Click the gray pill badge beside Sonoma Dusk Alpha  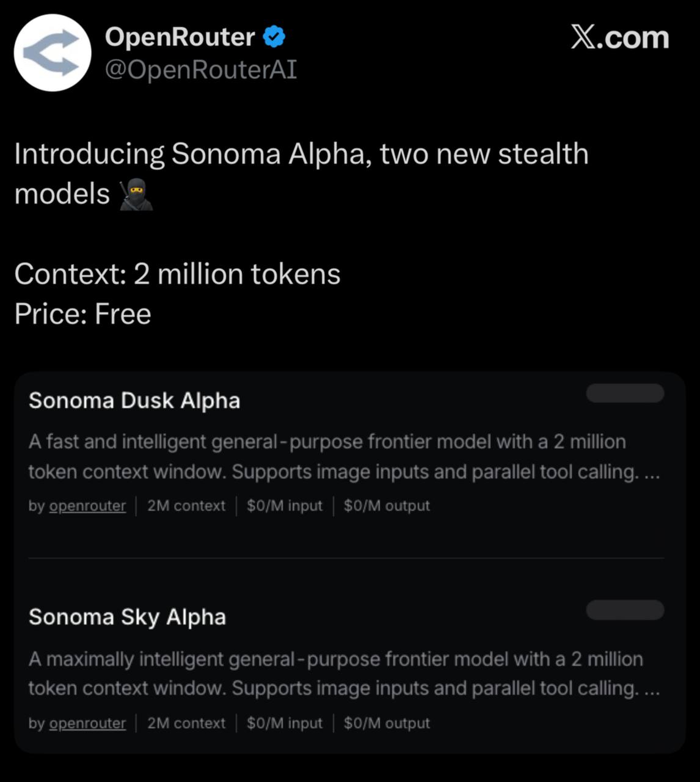625,393
